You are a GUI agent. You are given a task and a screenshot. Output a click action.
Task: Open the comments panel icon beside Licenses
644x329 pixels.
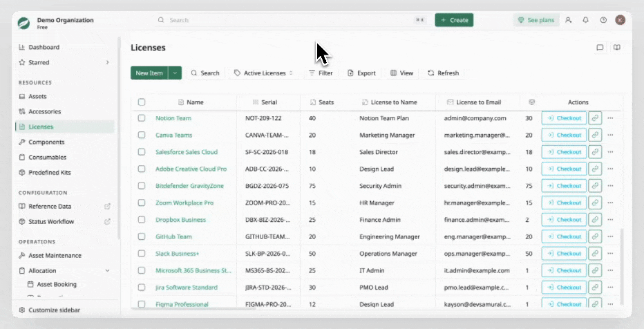600,48
